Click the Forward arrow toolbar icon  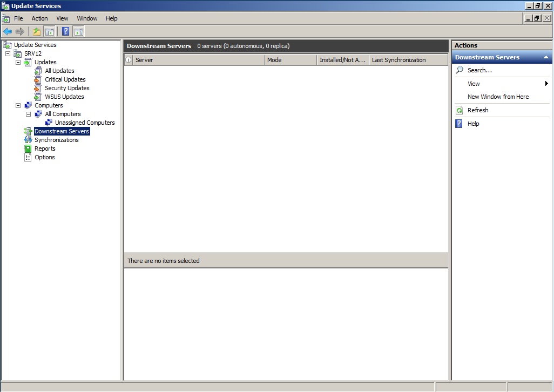point(20,32)
